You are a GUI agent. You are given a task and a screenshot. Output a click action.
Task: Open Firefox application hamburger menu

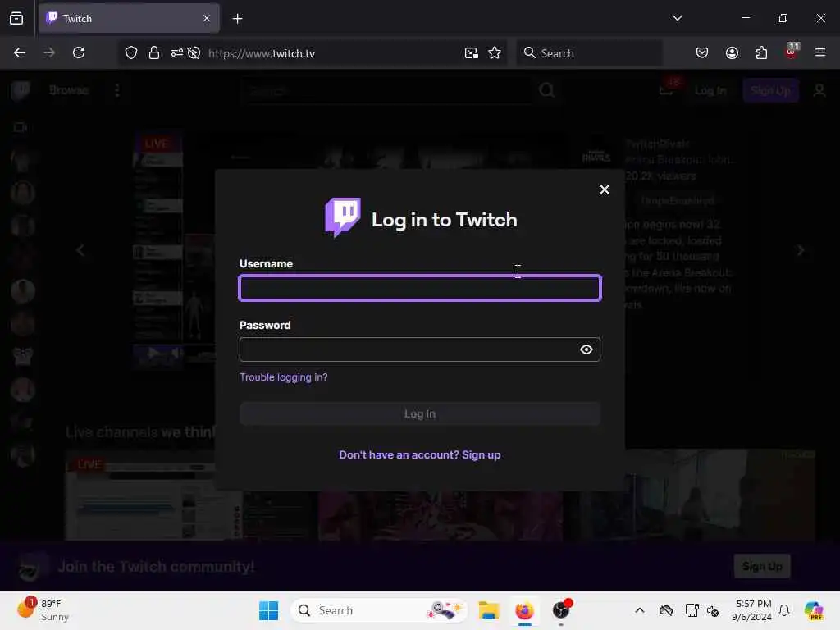(x=820, y=53)
